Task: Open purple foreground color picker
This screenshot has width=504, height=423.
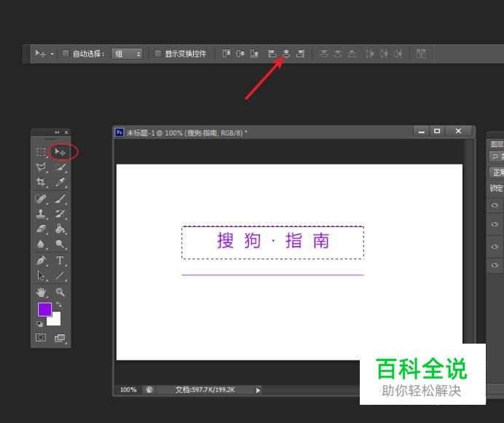Action: click(x=43, y=308)
